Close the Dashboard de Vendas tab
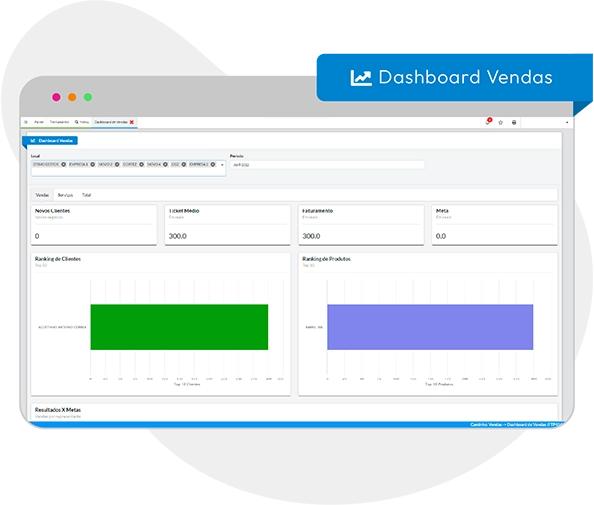The image size is (594, 505). 131,122
